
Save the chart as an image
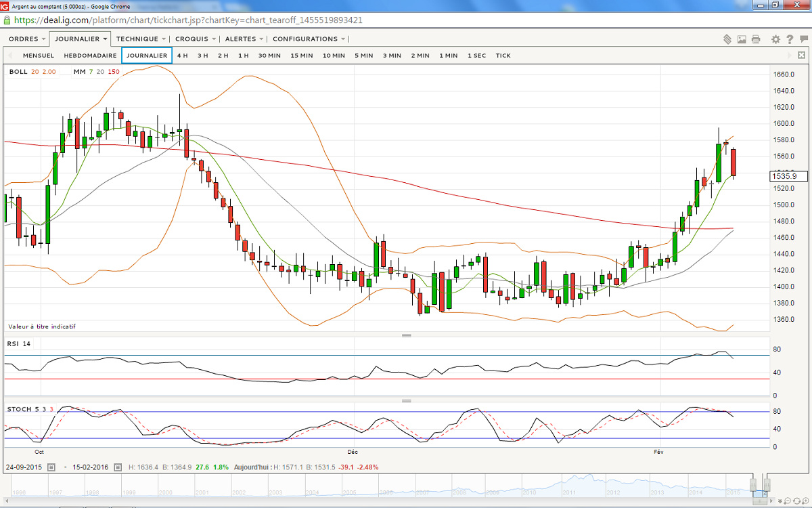pos(742,39)
